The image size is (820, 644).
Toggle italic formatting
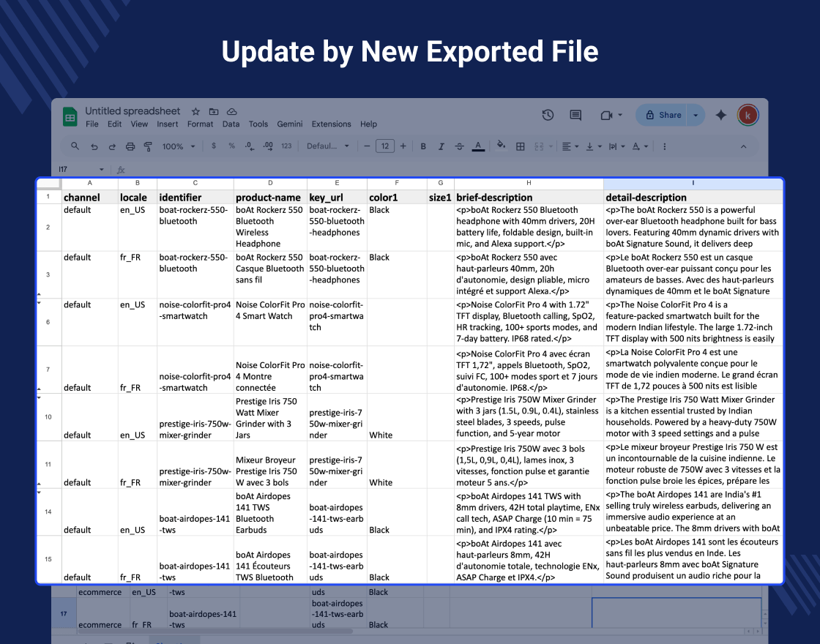pos(441,147)
